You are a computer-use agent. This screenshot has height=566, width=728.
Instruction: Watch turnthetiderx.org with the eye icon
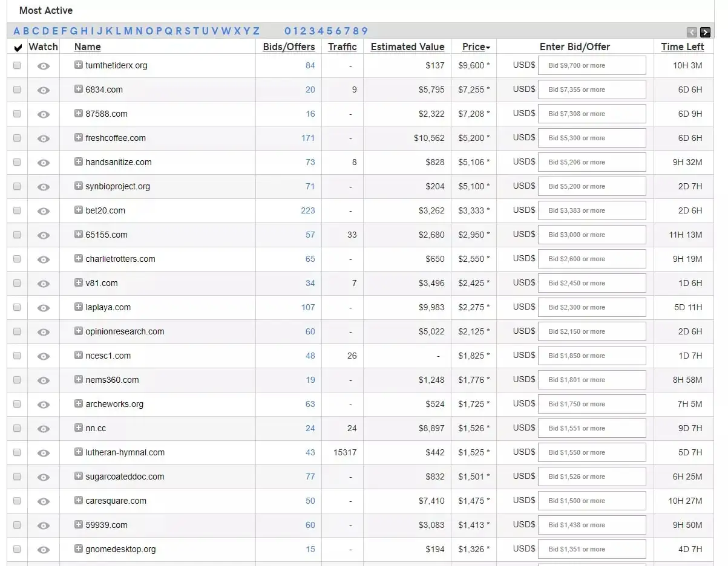click(44, 66)
